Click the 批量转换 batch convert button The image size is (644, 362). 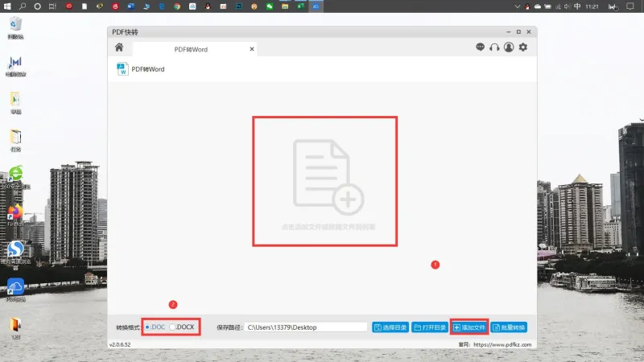click(x=510, y=327)
